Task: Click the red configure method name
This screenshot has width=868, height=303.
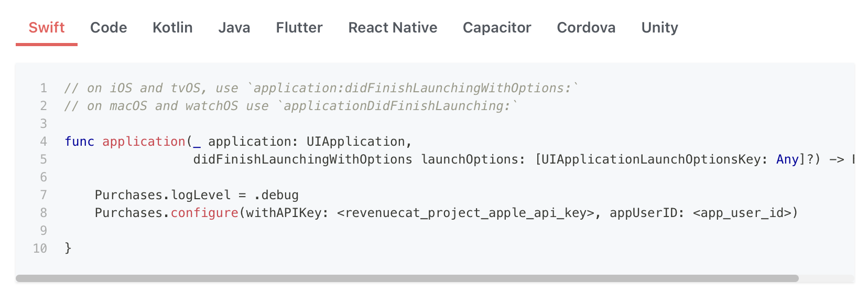Action: [x=204, y=213]
